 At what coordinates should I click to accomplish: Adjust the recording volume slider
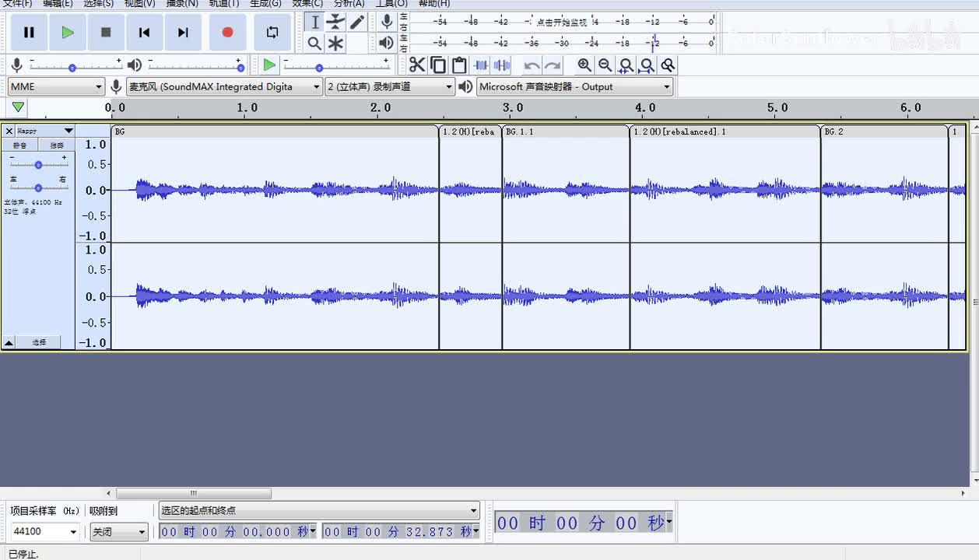pos(75,66)
